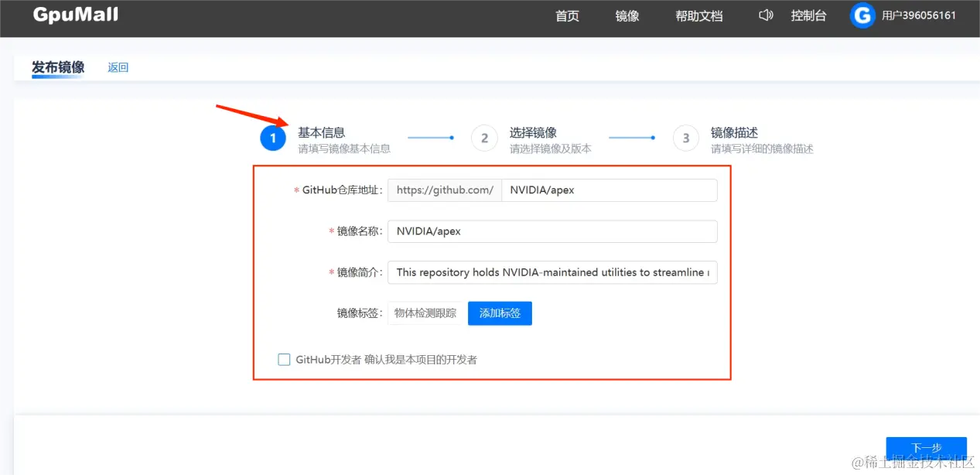
Task: Open 控制台 in top navigation
Action: pyautogui.click(x=808, y=15)
